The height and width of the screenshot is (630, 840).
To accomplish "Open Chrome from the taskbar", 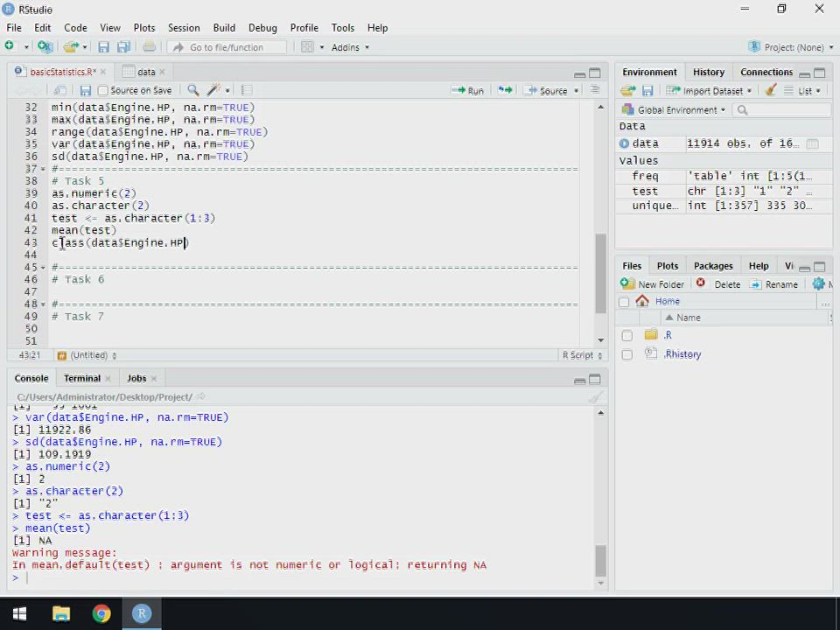I will [x=101, y=613].
